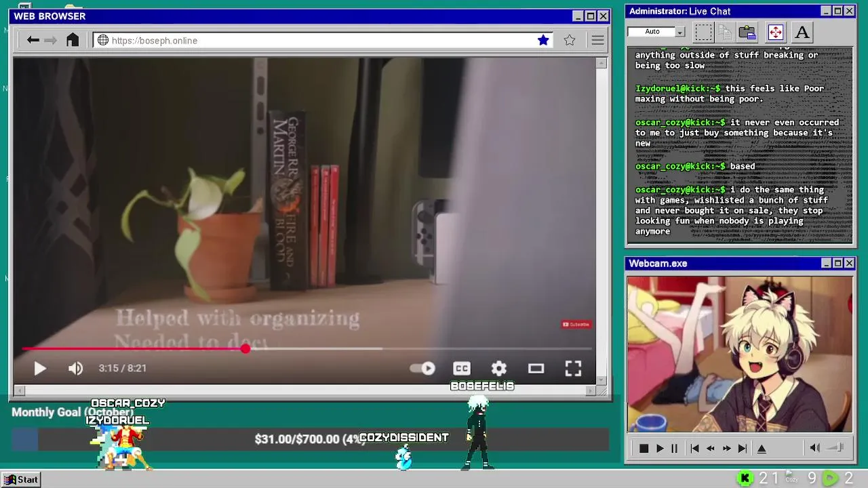Click the green Rumble play icon in taskbar
This screenshot has height=488, width=868.
[x=830, y=479]
